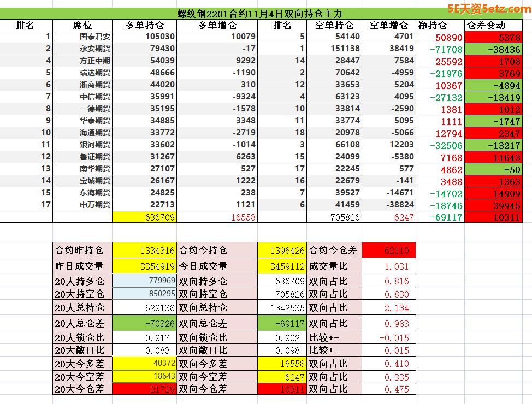The height and width of the screenshot is (404, 532).
Task: Select ratio value 2.134
Action: coord(389,308)
